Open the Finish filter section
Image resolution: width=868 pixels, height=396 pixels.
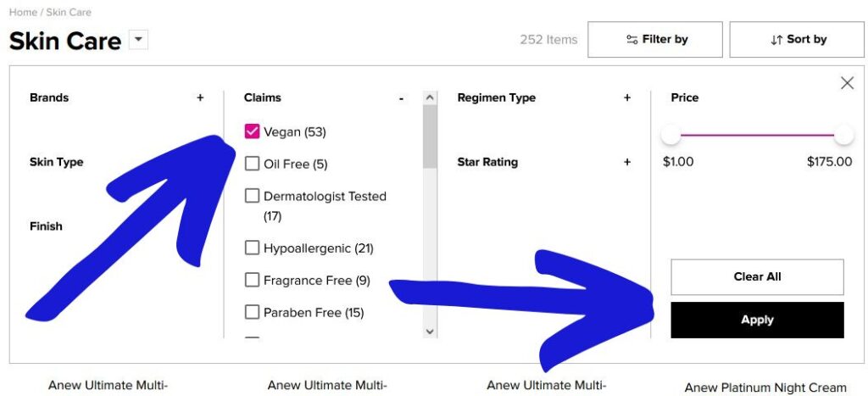[46, 226]
